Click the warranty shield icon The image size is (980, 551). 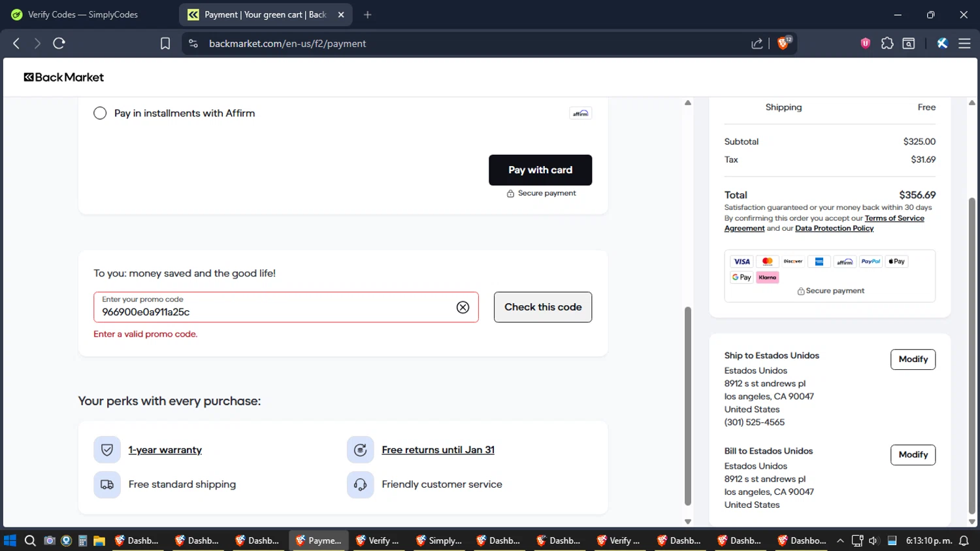[x=107, y=450]
